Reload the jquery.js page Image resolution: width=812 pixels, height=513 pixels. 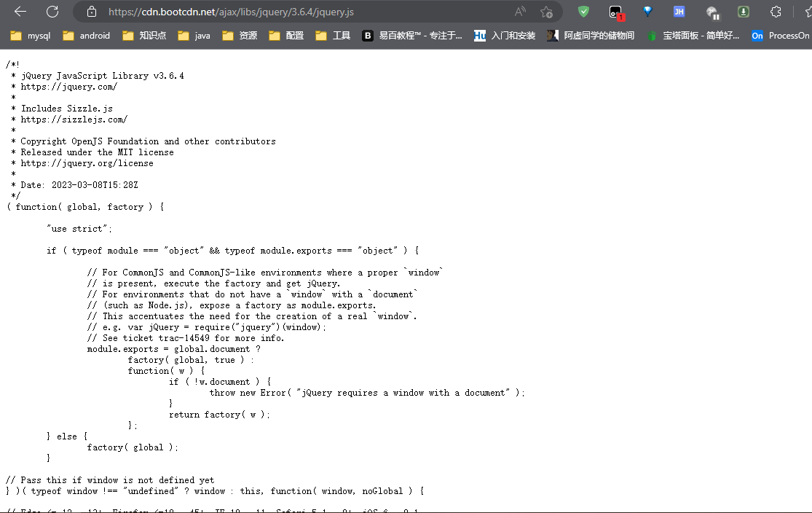pyautogui.click(x=52, y=12)
